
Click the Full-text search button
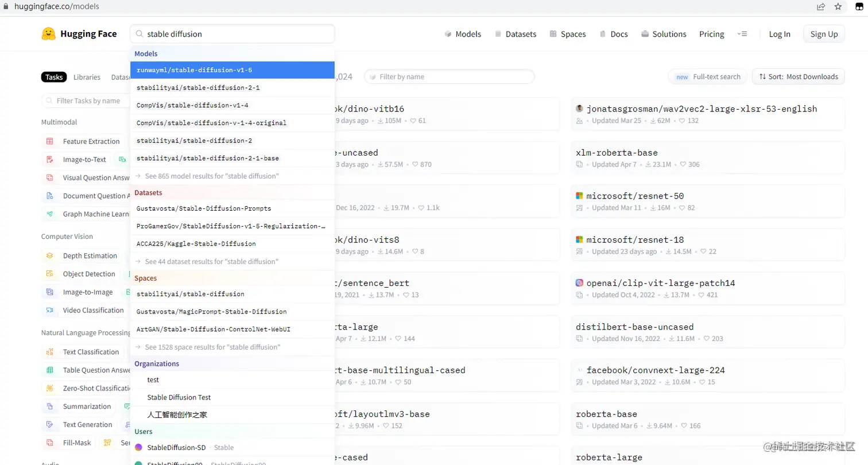click(x=708, y=76)
